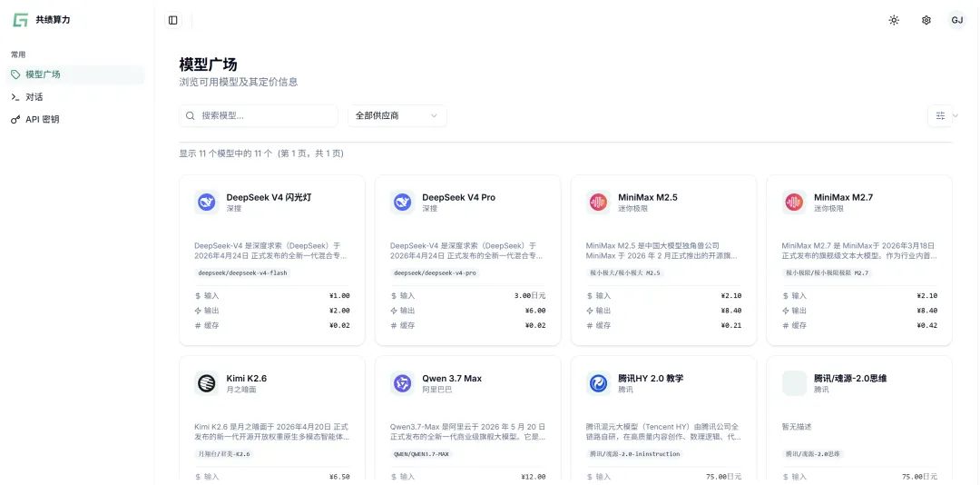Screen dimensions: 980x485
Task: Click the blank 腾讯/魂源-2.0思维 logo placeholder
Action: click(x=794, y=383)
